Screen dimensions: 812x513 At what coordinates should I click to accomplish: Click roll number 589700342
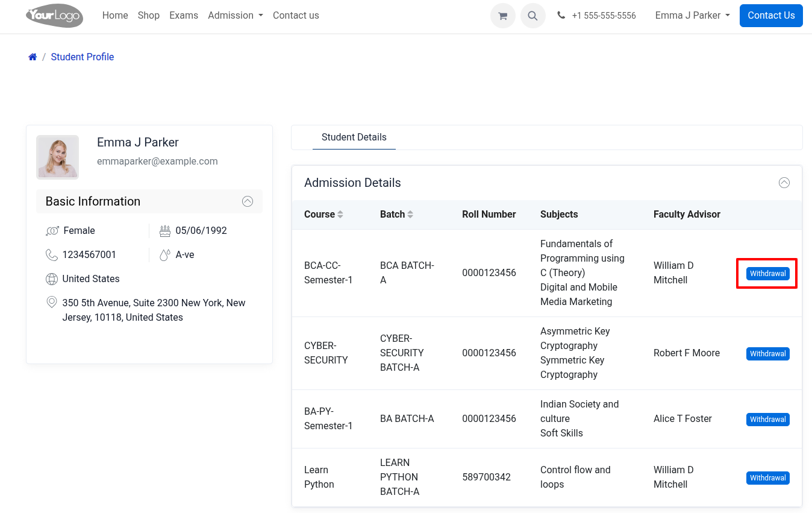(487, 477)
